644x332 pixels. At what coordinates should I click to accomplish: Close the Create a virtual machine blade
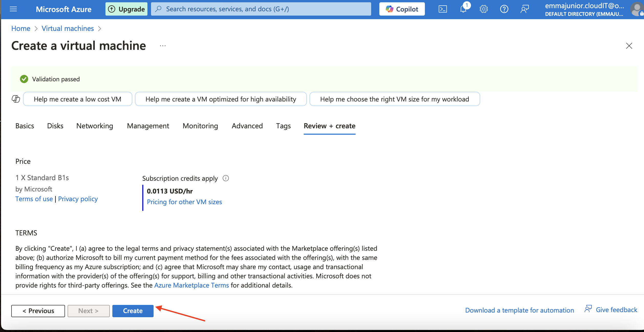[x=629, y=46]
